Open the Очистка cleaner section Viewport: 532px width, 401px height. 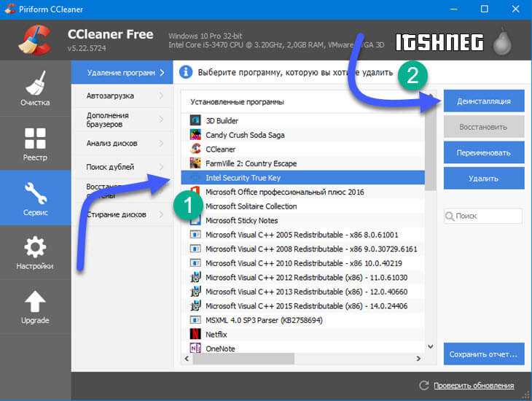[x=35, y=88]
